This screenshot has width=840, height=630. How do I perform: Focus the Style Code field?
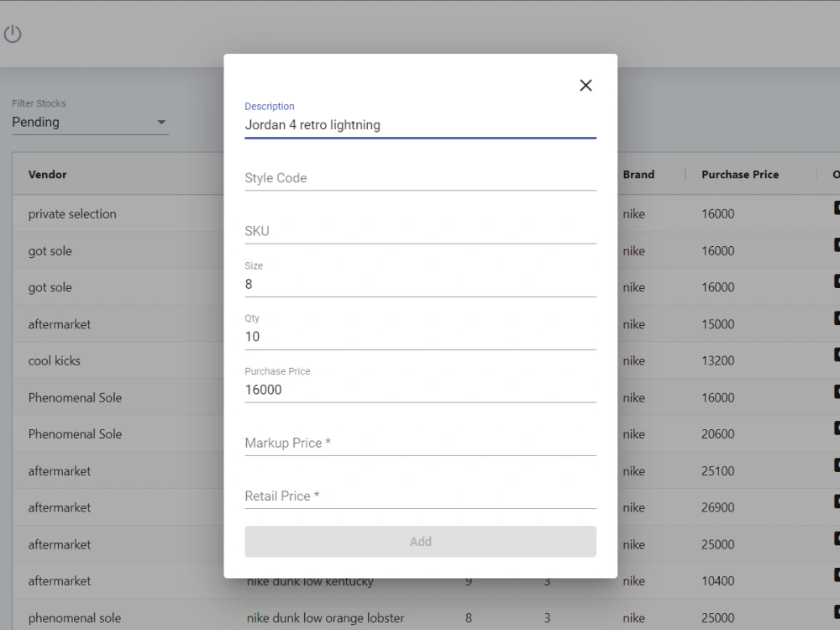tap(420, 178)
